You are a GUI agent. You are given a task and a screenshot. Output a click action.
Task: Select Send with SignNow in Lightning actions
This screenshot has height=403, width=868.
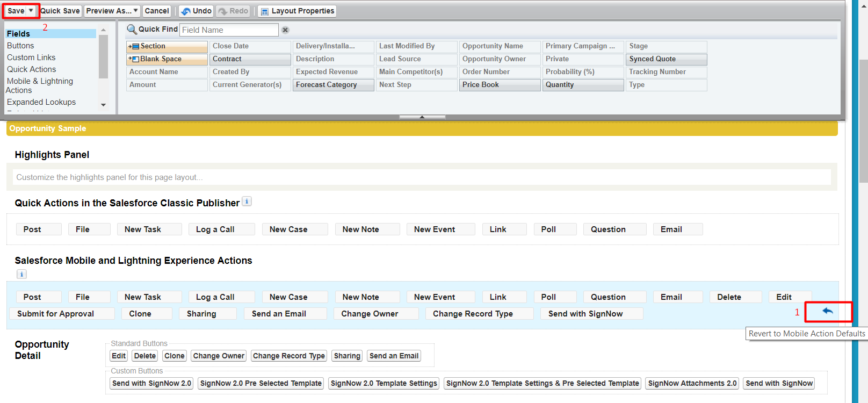click(x=592, y=314)
